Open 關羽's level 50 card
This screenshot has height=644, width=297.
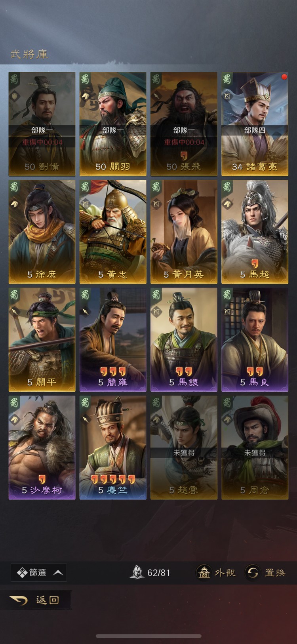tap(113, 124)
